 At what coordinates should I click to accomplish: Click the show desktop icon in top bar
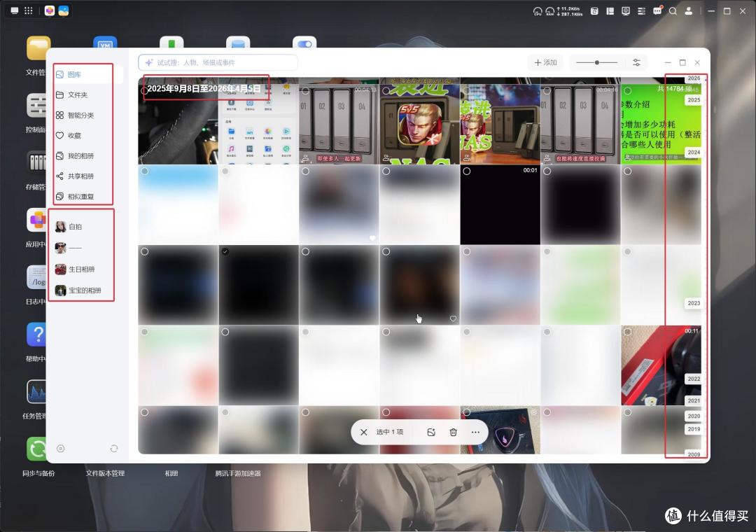point(15,10)
